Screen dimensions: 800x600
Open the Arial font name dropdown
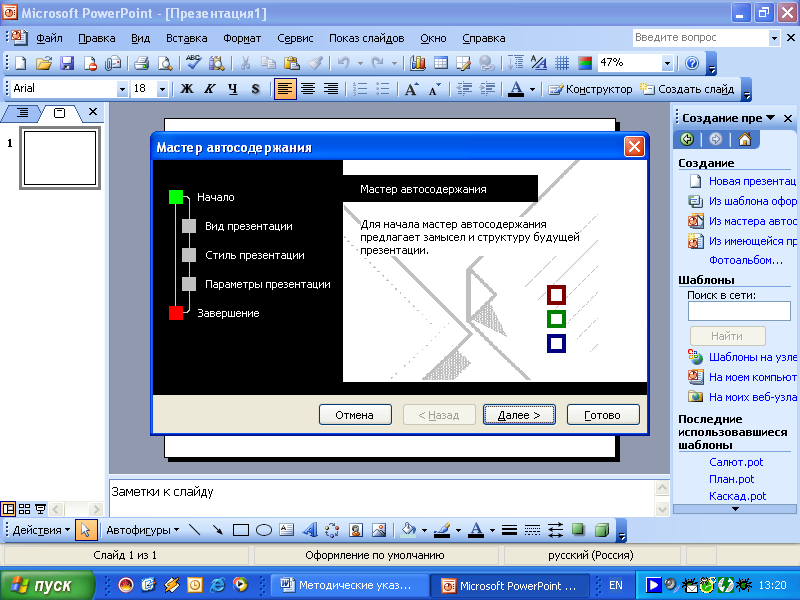tap(122, 89)
